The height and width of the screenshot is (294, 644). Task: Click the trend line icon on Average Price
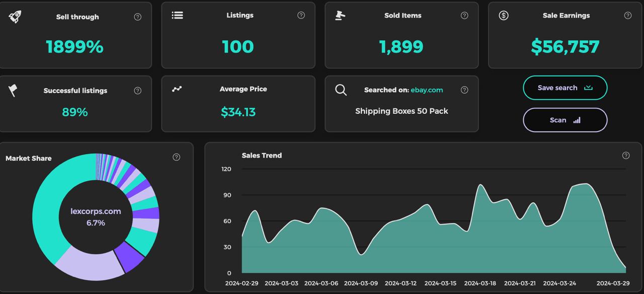coord(177,89)
